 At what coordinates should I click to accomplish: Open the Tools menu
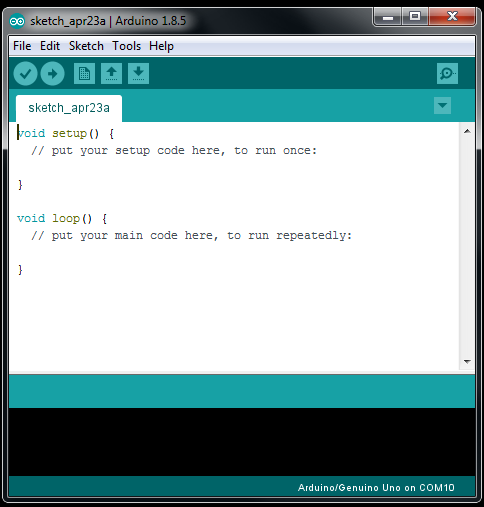[x=127, y=46]
